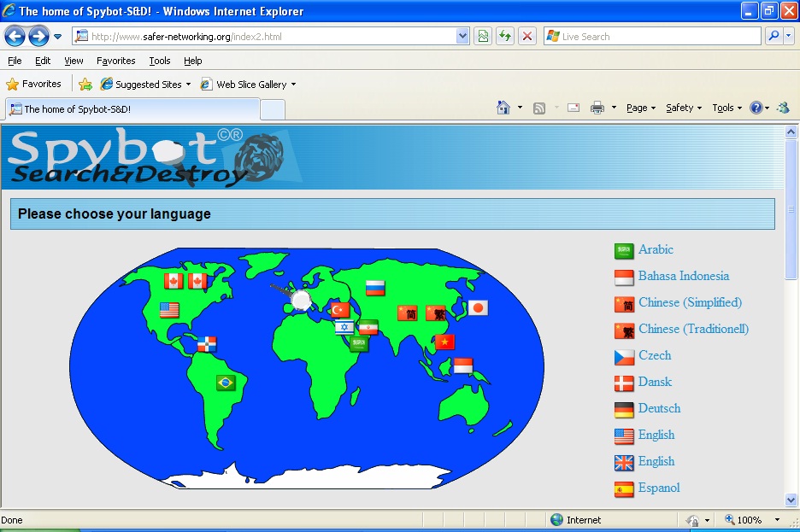Click the Saudi flag beside Arabic
Image resolution: width=800 pixels, height=532 pixels.
coord(624,251)
